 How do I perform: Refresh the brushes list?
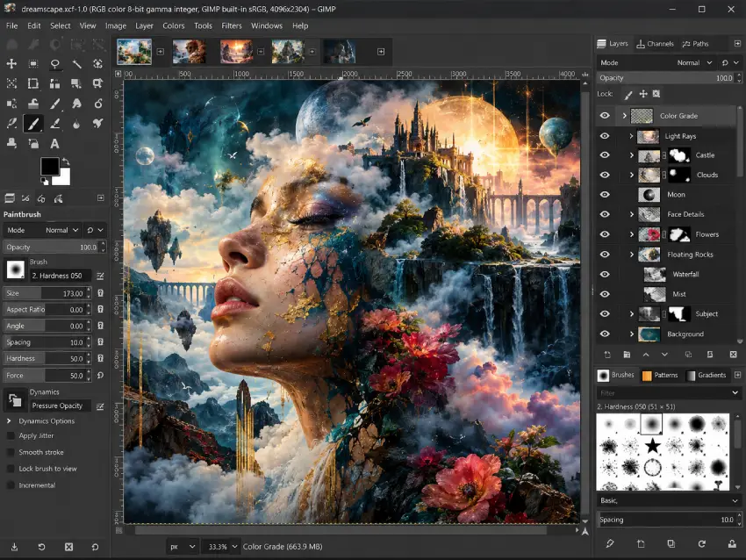coord(702,543)
